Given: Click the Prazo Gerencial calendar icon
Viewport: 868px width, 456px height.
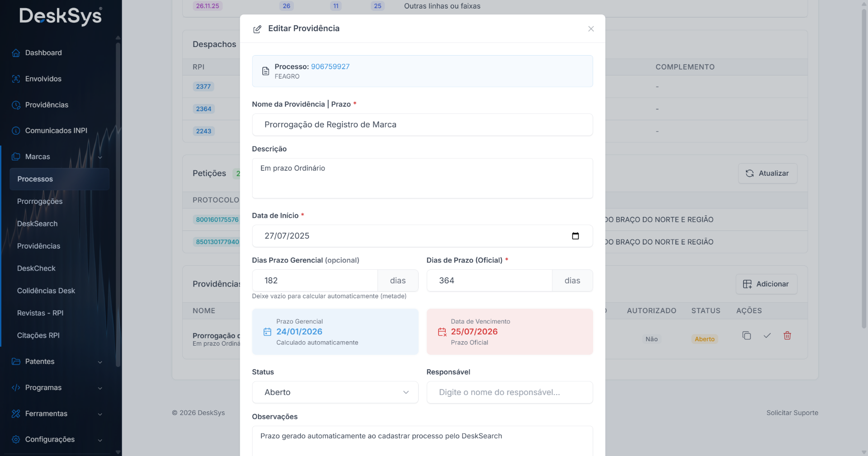Looking at the screenshot, I should (267, 332).
